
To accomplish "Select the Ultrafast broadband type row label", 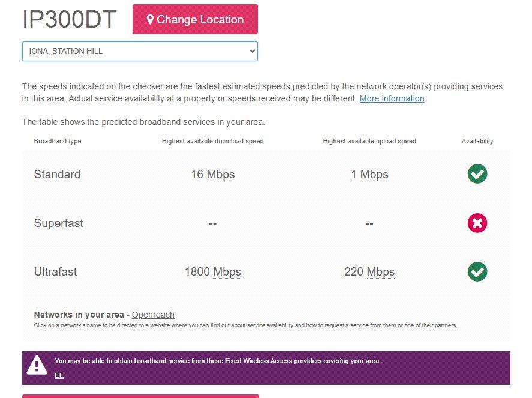I will (x=55, y=272).
